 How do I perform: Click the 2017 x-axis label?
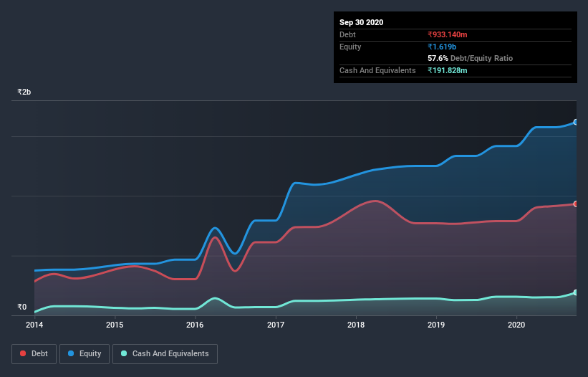tap(276, 325)
